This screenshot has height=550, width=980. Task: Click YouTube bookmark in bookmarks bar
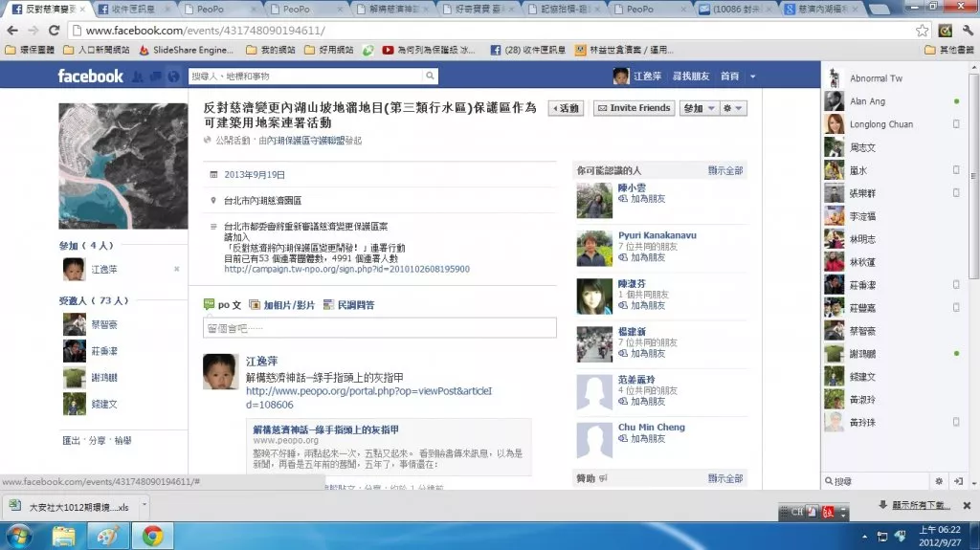(429, 50)
